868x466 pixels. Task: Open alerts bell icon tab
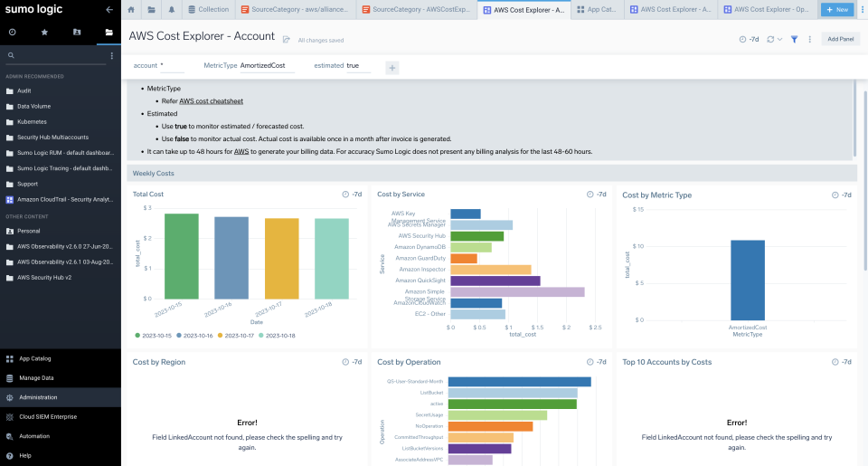point(172,9)
